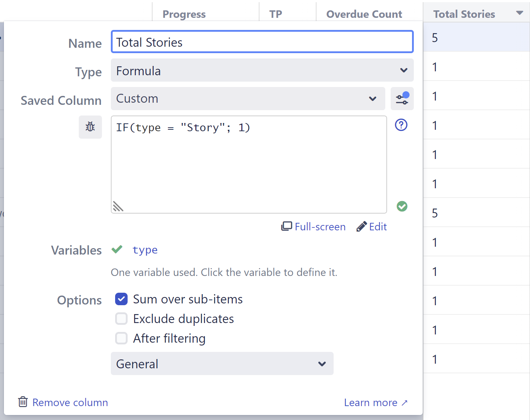
Task: Click the trash icon for Remove column
Action: pyautogui.click(x=23, y=402)
